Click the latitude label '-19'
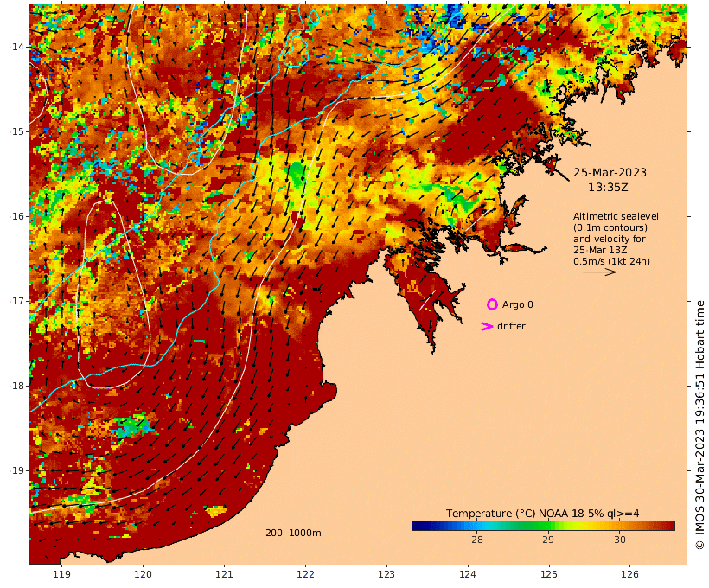The image size is (709, 588). 17,470
